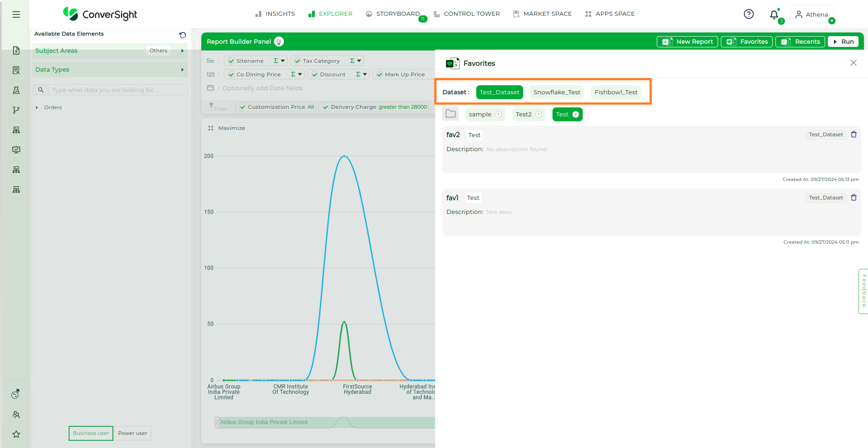Switch to Power user mode

click(x=132, y=433)
